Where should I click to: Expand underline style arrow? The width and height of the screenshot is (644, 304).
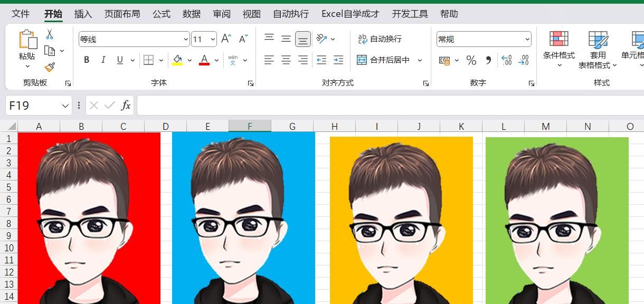pos(132,61)
